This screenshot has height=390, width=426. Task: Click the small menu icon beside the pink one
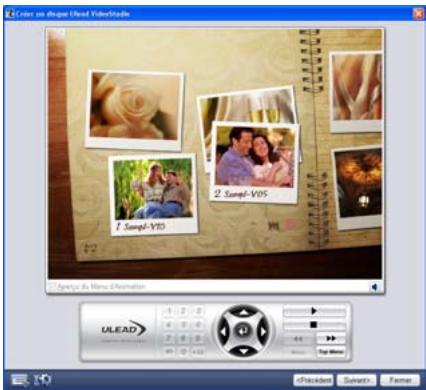click(274, 226)
